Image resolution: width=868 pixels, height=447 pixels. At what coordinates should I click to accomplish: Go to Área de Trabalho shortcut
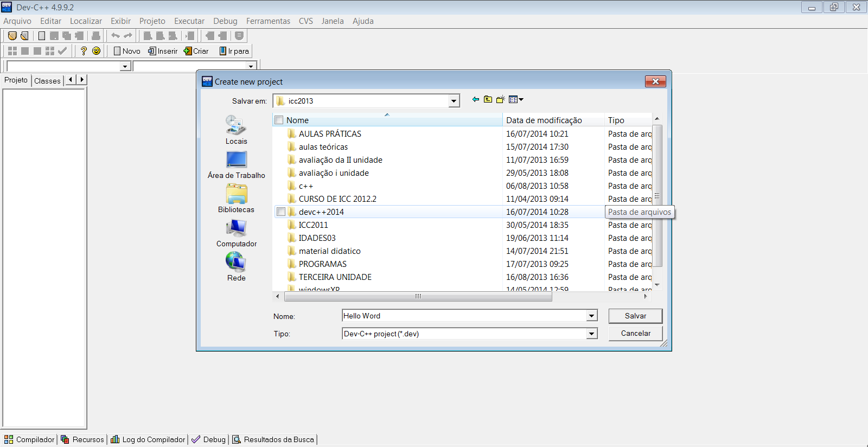pos(236,164)
